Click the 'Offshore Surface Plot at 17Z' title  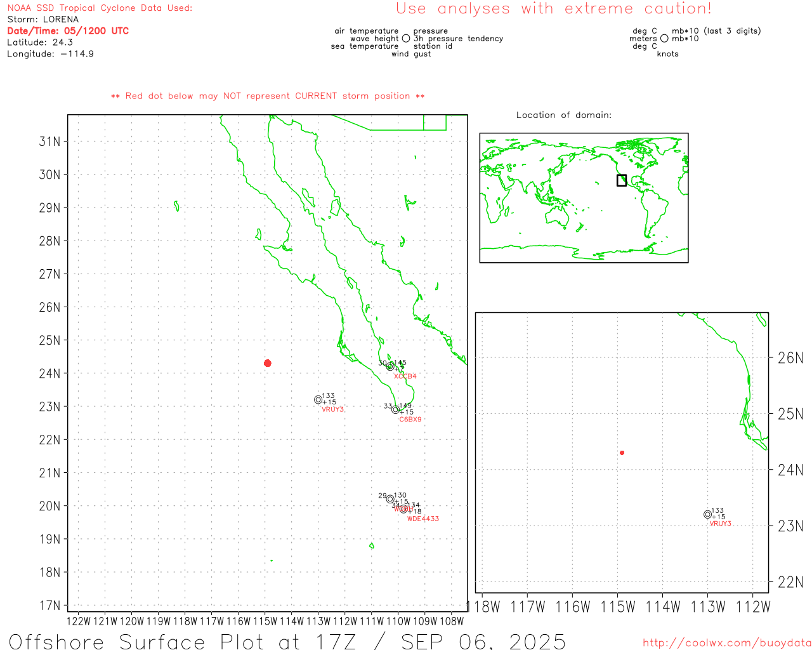pos(183,641)
